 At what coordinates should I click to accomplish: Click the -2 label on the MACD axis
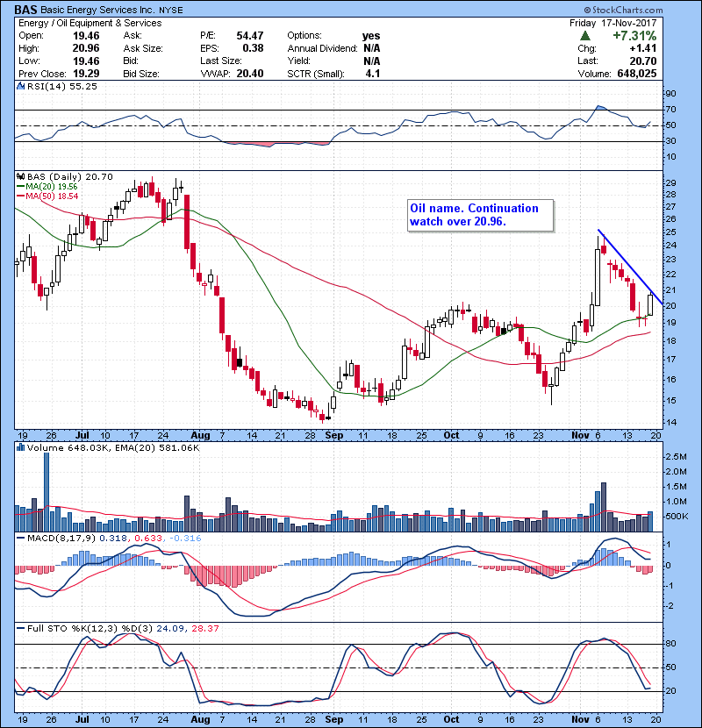pos(668,606)
